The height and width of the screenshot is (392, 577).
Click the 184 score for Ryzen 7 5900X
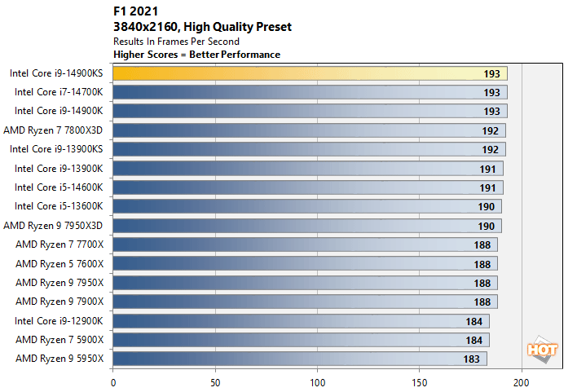click(474, 341)
